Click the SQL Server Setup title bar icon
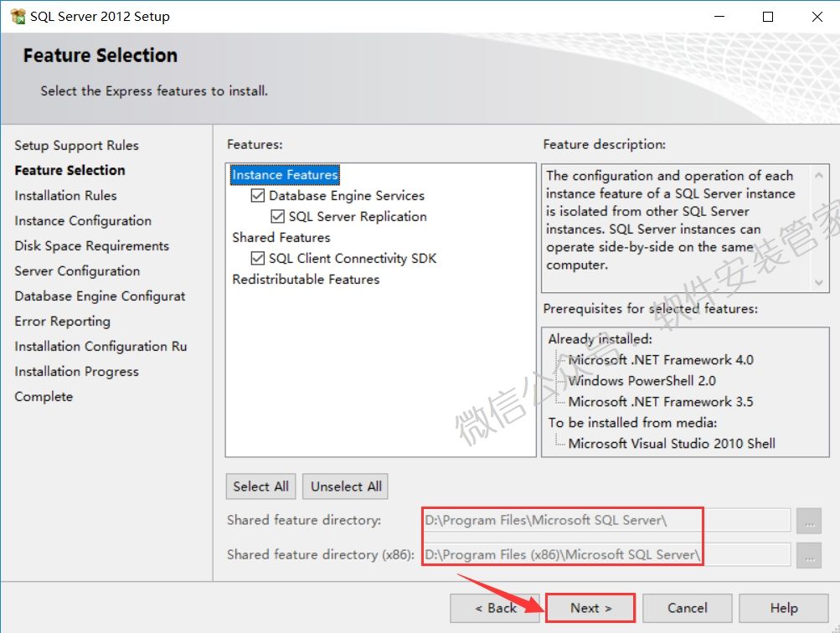The height and width of the screenshot is (633, 840). 18,16
